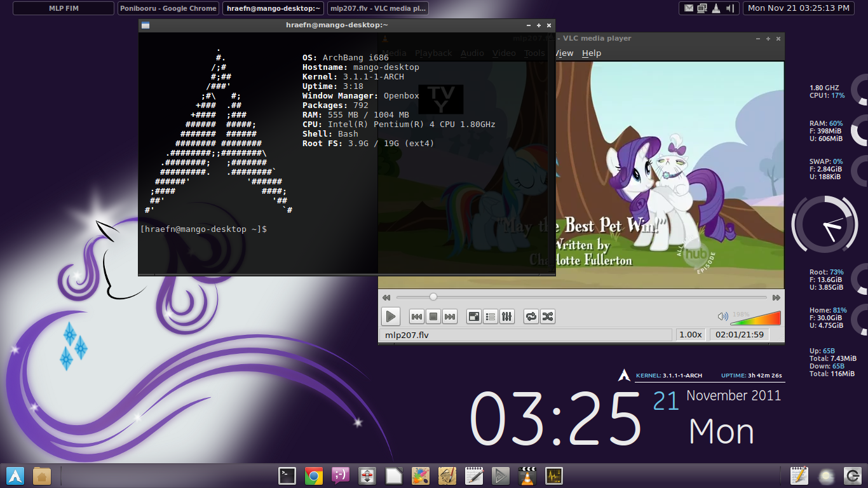Skip to next media in VLC
Image resolution: width=868 pixels, height=488 pixels.
(x=450, y=316)
